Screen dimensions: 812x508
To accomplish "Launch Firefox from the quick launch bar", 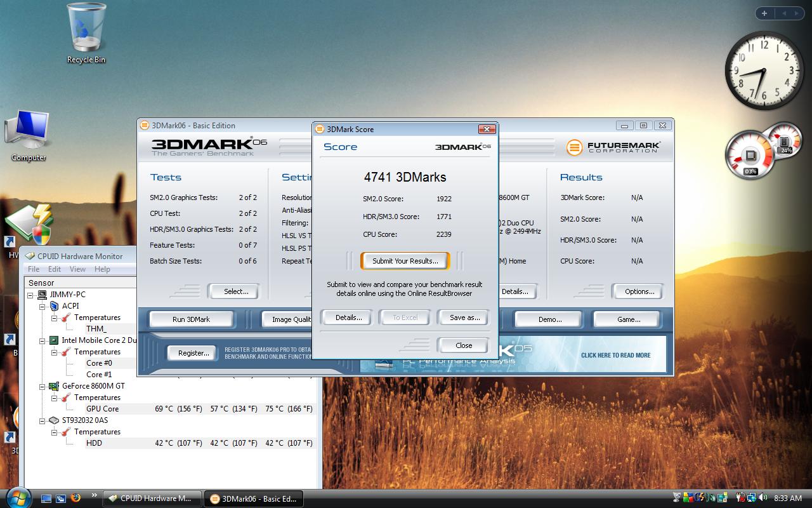I will click(x=76, y=498).
